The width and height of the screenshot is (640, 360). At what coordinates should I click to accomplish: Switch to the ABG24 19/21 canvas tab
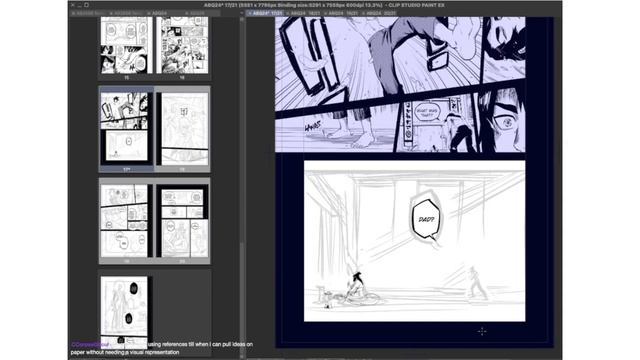(x=341, y=13)
